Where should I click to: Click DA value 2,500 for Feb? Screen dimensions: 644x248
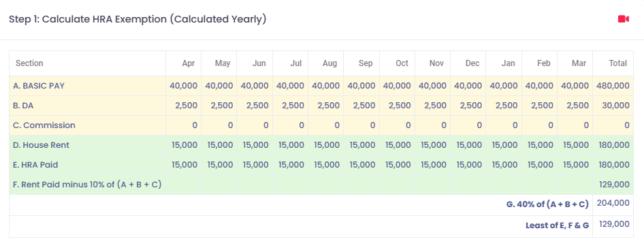(x=542, y=106)
